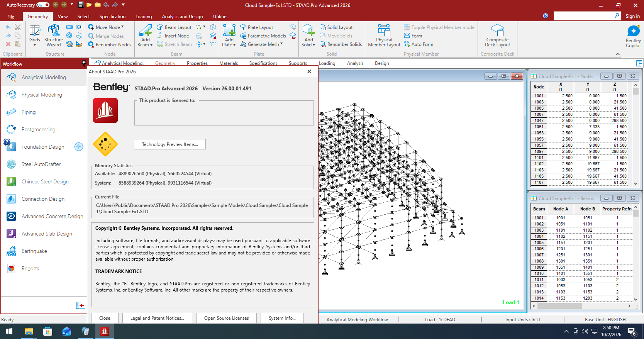Click Renumber Nodes tool
The image size is (644, 339).
(110, 44)
